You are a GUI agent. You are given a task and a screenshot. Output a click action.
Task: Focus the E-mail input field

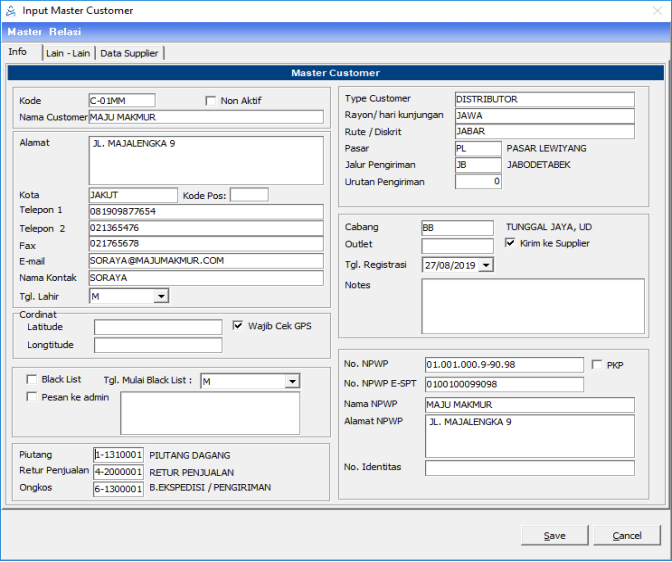pyautogui.click(x=206, y=261)
